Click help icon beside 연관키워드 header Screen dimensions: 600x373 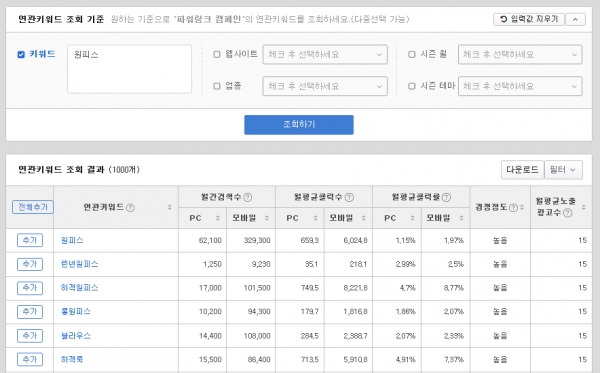[130, 207]
